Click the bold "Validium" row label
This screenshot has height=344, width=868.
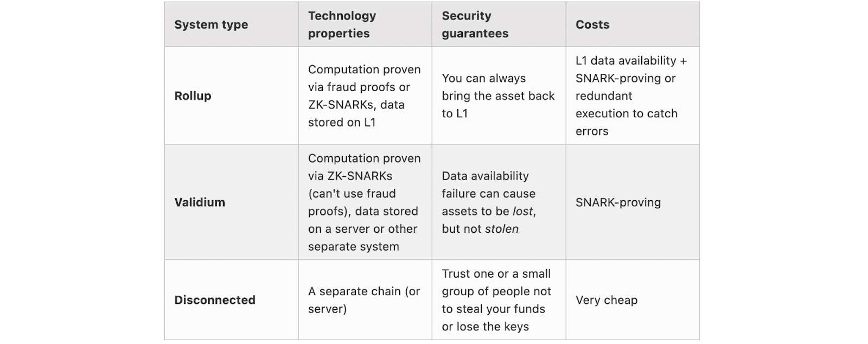[199, 202]
